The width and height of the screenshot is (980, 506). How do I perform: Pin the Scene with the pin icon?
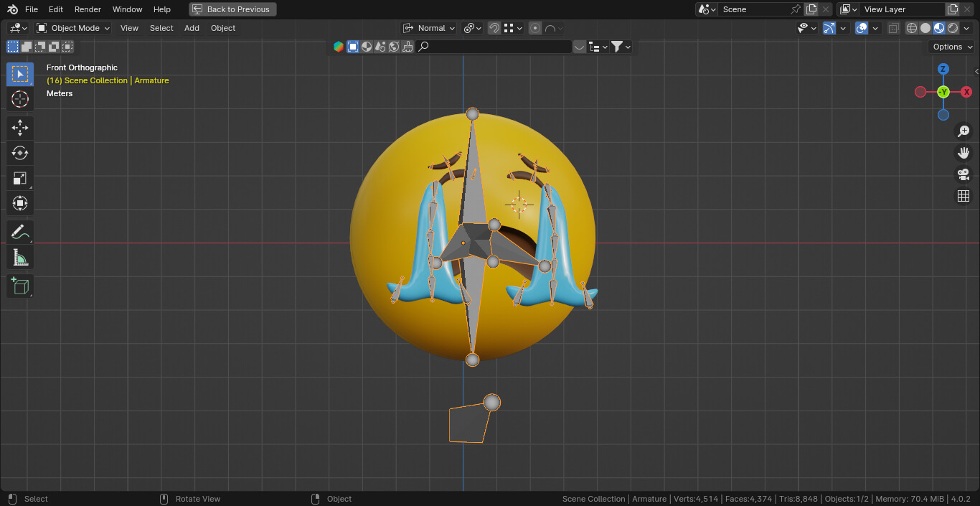pos(795,9)
